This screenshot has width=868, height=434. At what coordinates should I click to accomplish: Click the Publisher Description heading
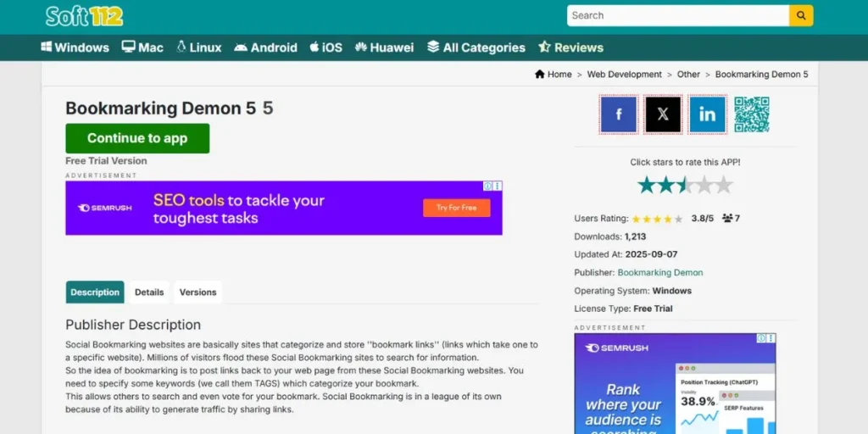[133, 325]
